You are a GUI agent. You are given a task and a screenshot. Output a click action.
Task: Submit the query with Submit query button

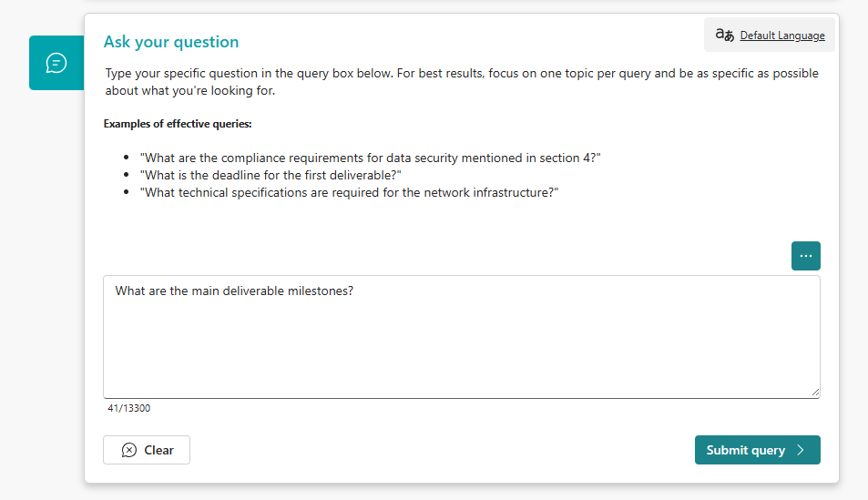(x=757, y=450)
